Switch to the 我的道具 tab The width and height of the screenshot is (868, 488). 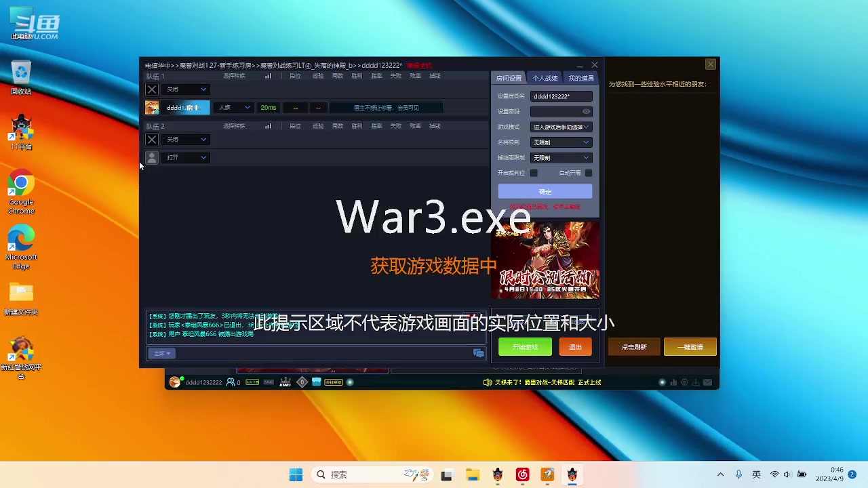(x=580, y=78)
